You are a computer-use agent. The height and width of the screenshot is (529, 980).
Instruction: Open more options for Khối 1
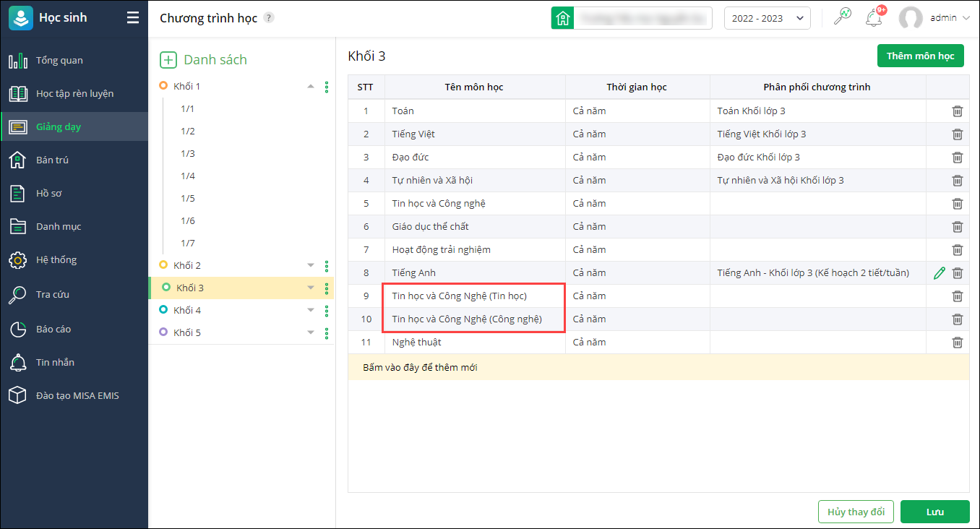[327, 87]
